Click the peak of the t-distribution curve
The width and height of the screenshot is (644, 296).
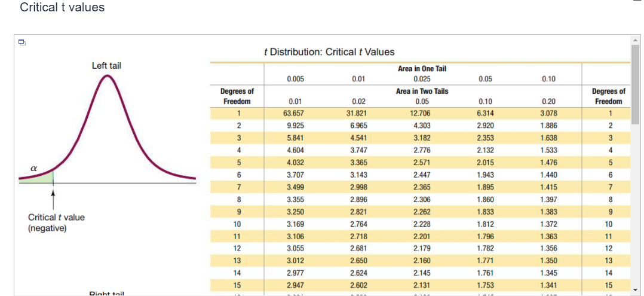tap(107, 77)
